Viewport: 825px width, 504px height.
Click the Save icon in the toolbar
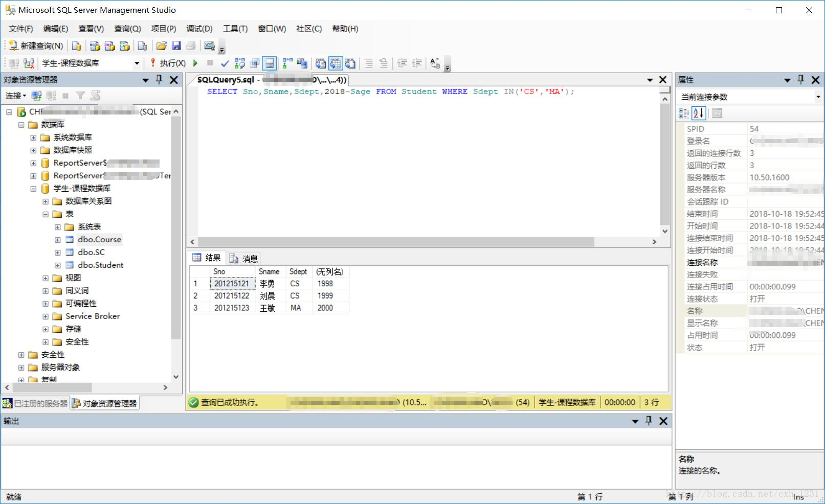176,45
